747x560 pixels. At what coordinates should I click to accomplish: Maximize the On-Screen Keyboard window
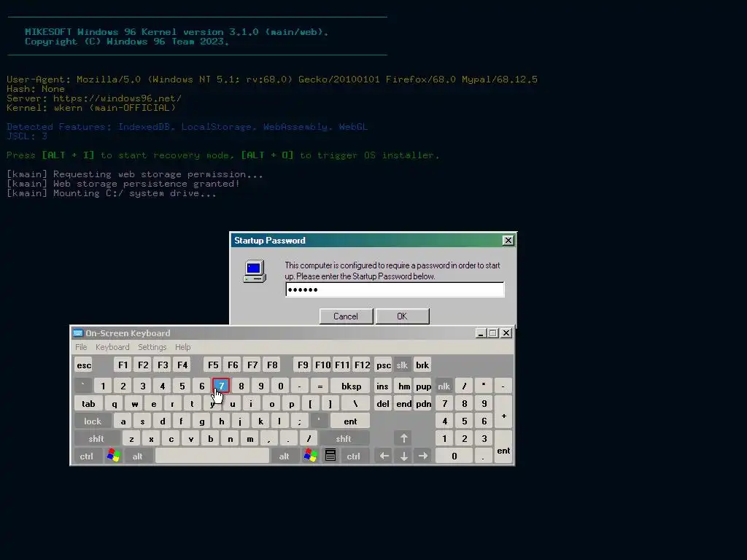point(493,332)
